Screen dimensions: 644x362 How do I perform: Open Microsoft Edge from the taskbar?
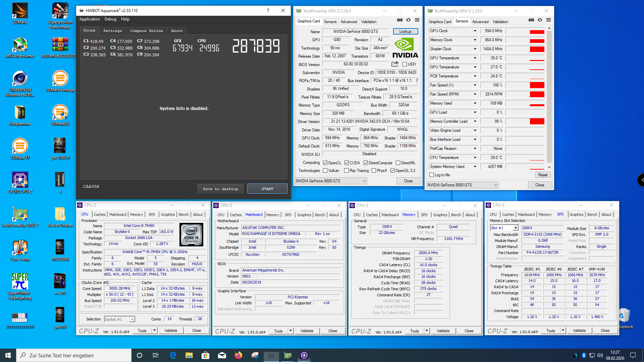pos(173,355)
